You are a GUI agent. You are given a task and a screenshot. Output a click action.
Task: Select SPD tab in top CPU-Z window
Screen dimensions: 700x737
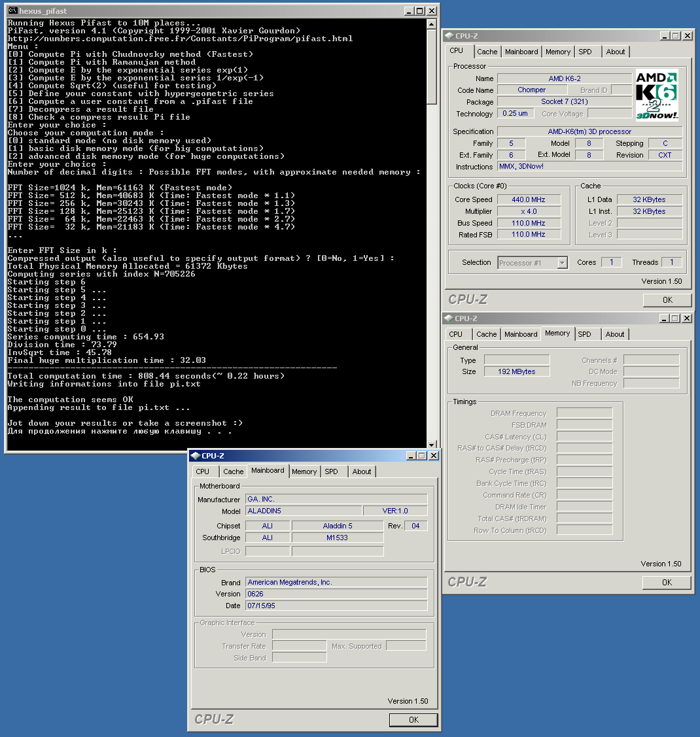[x=586, y=52]
